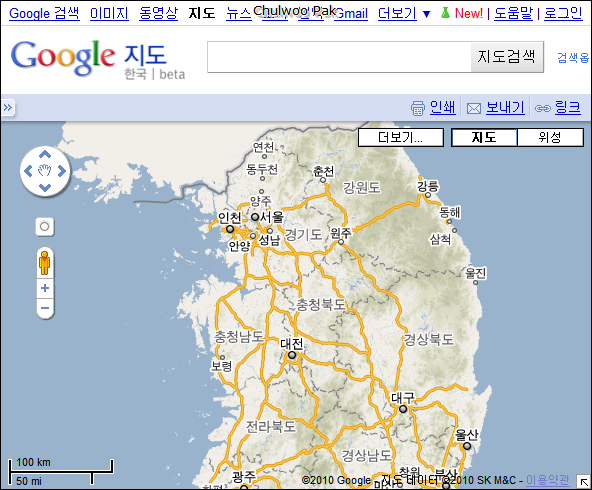Click the green flask labs icon
592x490 pixels.
446,13
